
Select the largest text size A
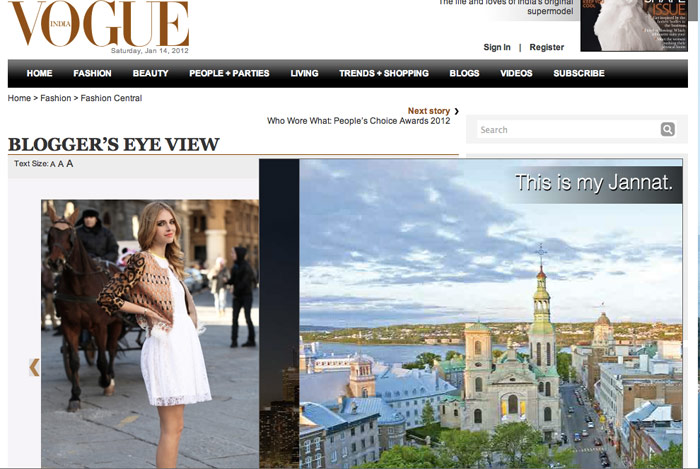[70, 163]
